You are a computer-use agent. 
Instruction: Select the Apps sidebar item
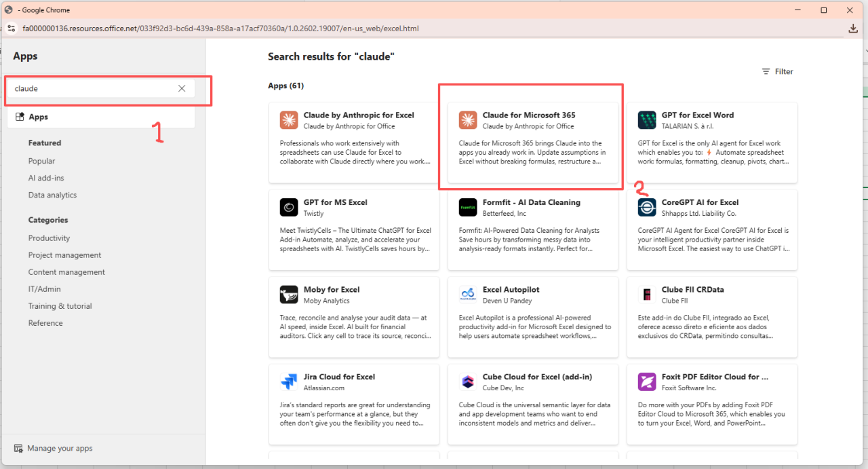pyautogui.click(x=101, y=117)
